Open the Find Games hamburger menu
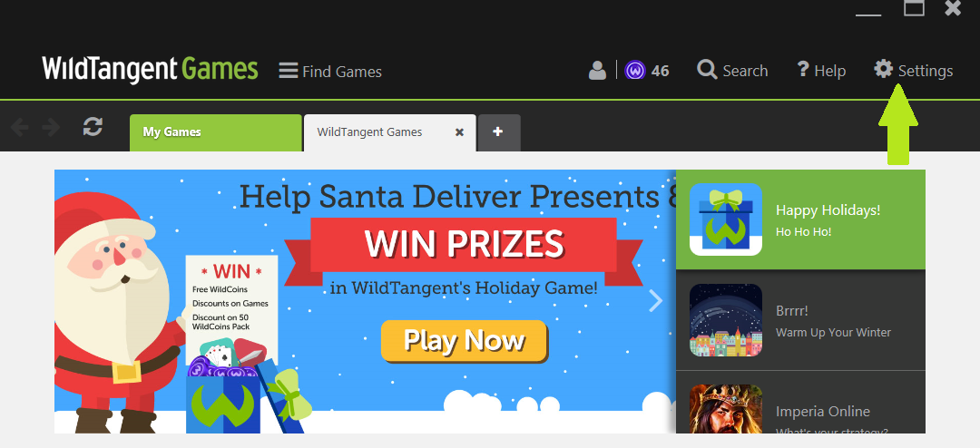The image size is (980, 448). point(289,71)
